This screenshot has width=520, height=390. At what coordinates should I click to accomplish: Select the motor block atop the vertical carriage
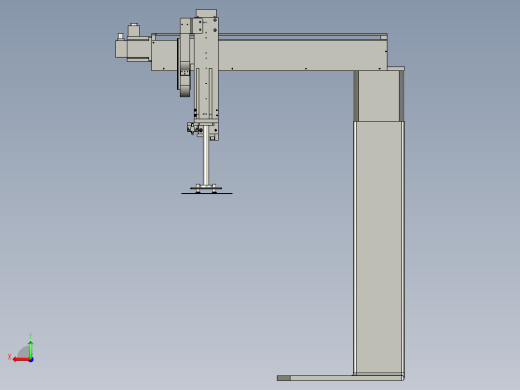click(x=206, y=13)
